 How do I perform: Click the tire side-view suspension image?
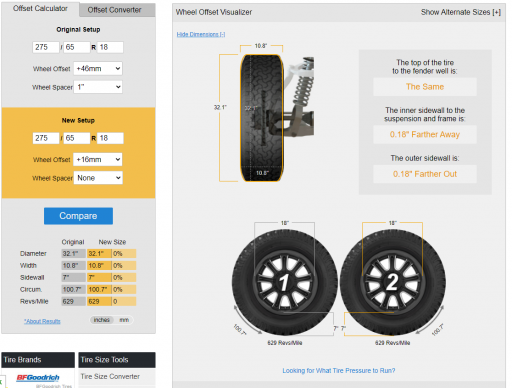[x=277, y=118]
